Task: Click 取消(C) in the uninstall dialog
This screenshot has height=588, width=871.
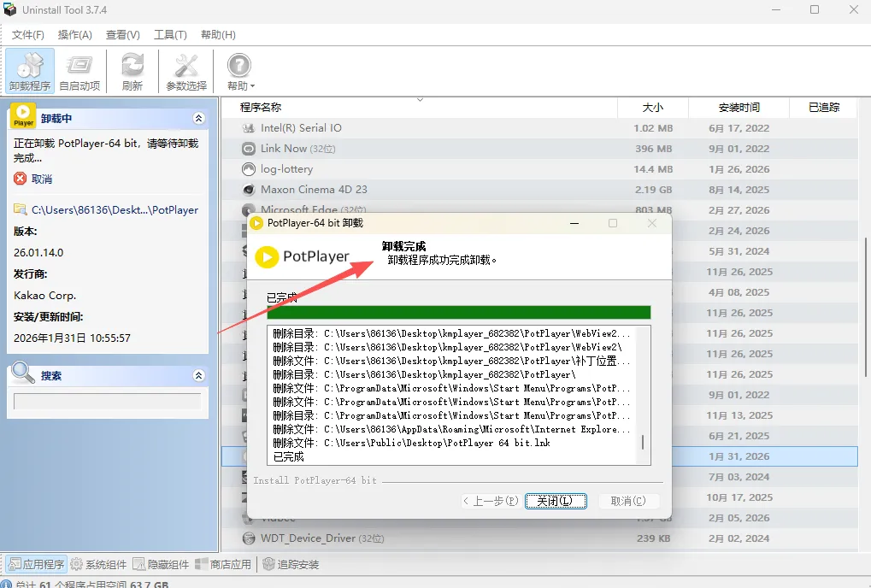Action: (x=628, y=501)
